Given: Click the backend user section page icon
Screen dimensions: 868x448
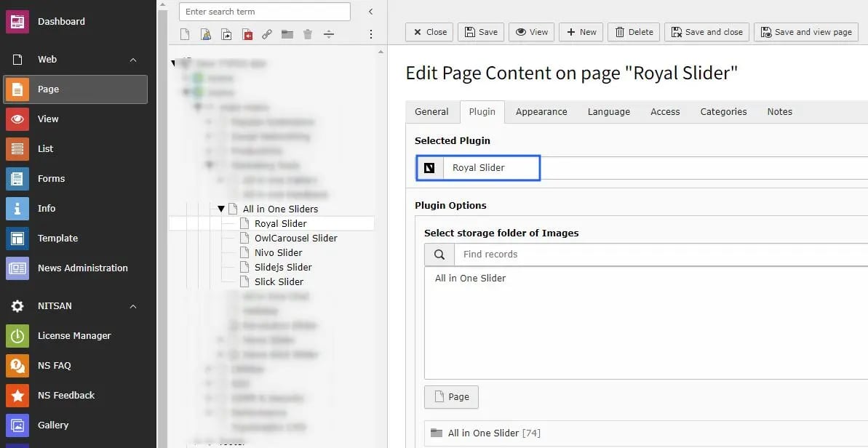Looking at the screenshot, I should [x=205, y=34].
